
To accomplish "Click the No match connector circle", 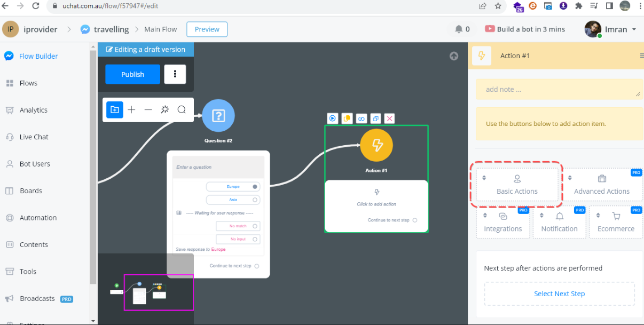I will point(255,226).
